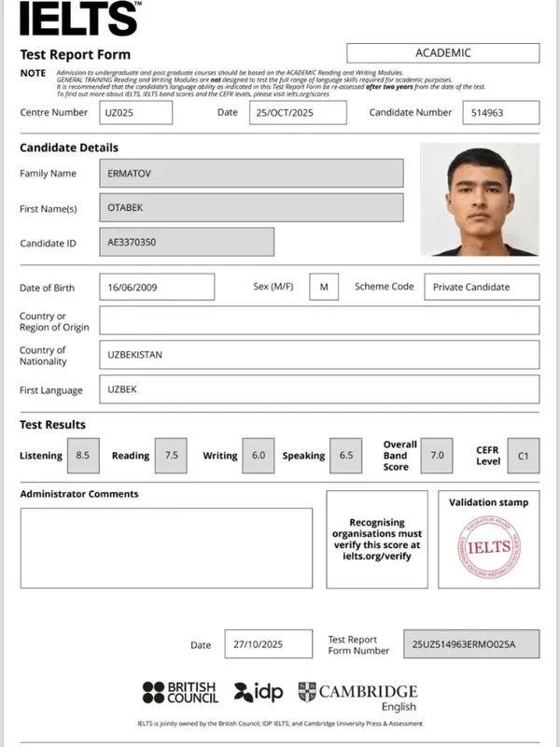Click the CEFR Level label
Image resolution: width=560 pixels, height=747 pixels.
coord(488,456)
